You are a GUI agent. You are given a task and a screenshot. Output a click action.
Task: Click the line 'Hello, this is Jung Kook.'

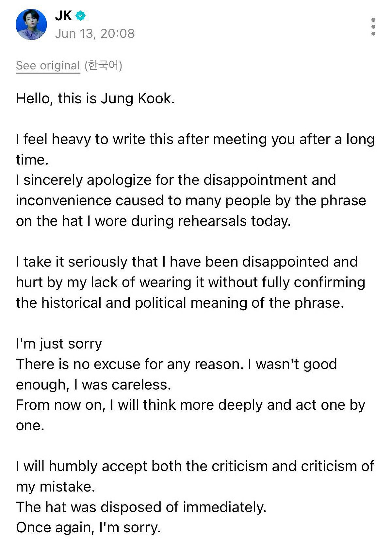pos(95,98)
